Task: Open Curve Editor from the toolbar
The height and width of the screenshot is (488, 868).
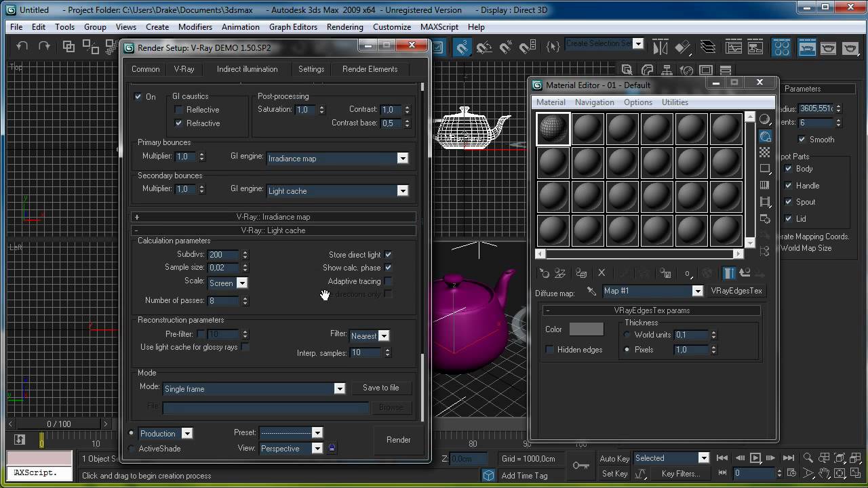Action: pos(734,47)
